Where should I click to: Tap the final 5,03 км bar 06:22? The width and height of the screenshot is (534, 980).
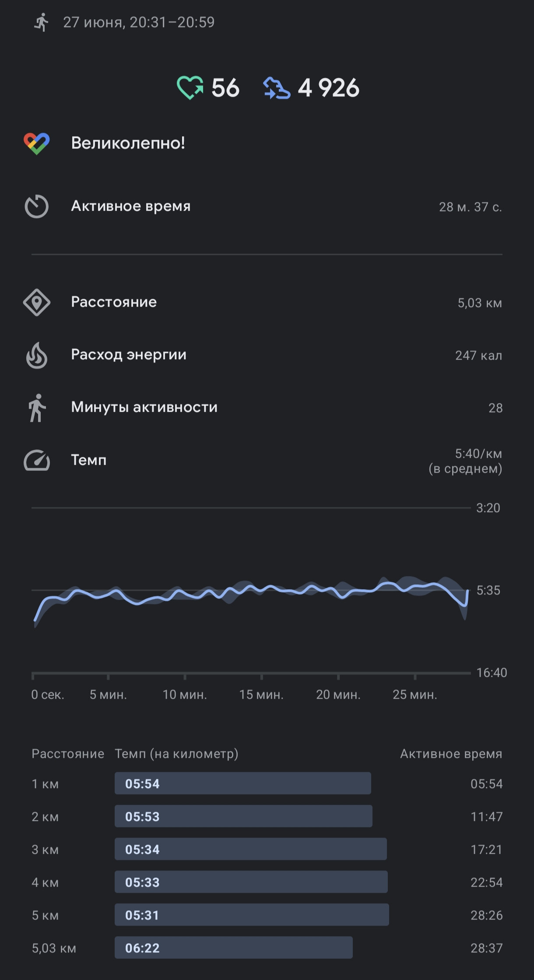point(234,948)
